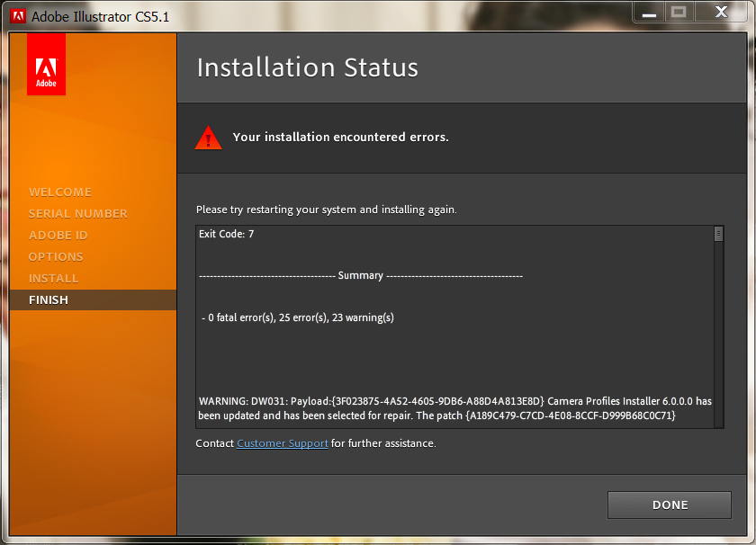
Task: Click the red Adobe logo badge
Action: click(46, 65)
